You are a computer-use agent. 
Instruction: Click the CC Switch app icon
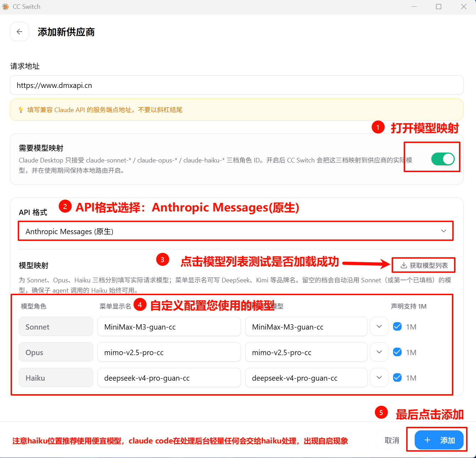(5, 7)
